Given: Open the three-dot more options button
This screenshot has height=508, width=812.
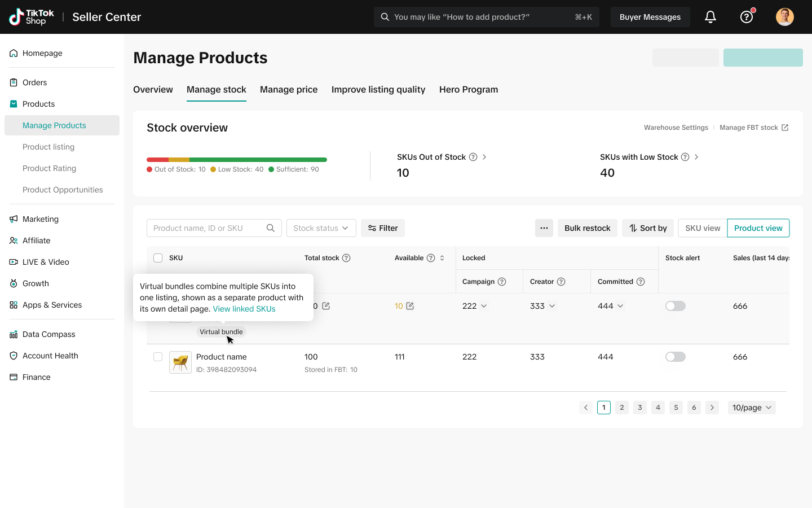Looking at the screenshot, I should click(x=544, y=228).
